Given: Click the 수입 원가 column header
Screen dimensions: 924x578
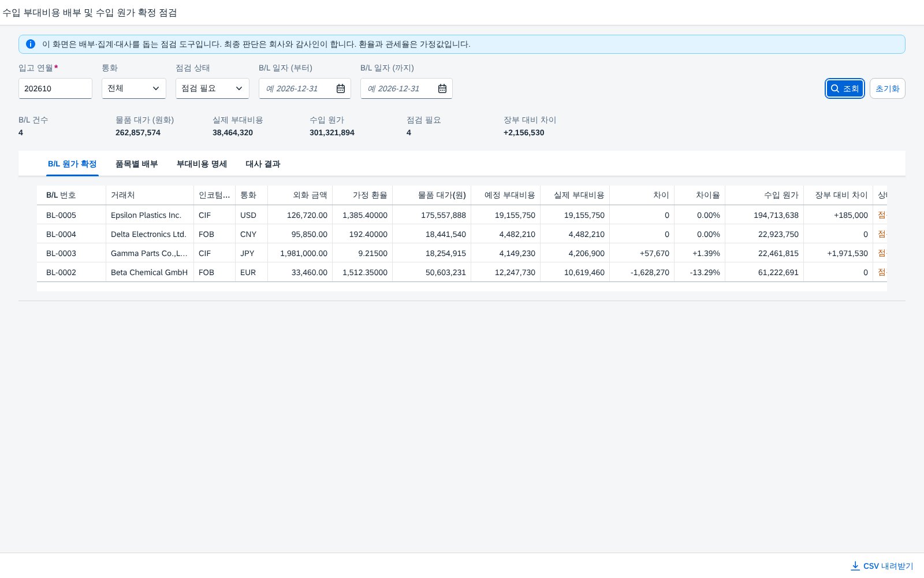Looking at the screenshot, I should point(765,195).
